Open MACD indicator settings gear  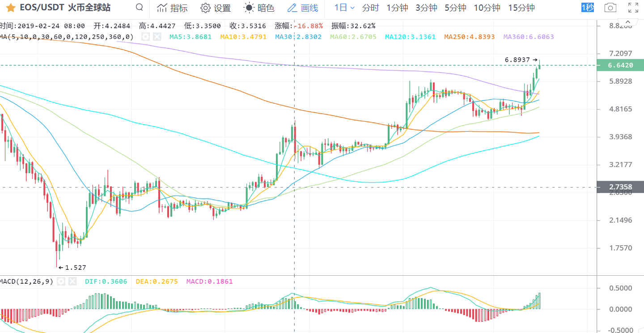(61, 282)
